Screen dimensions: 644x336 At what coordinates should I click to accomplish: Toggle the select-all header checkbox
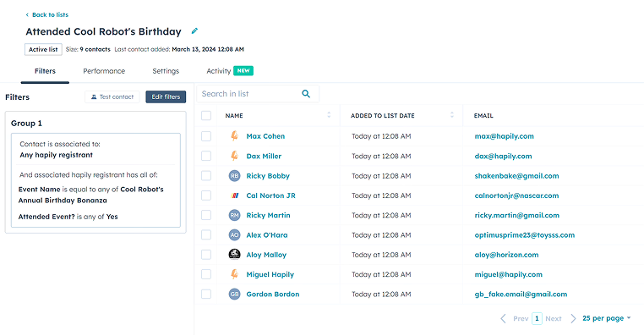206,116
